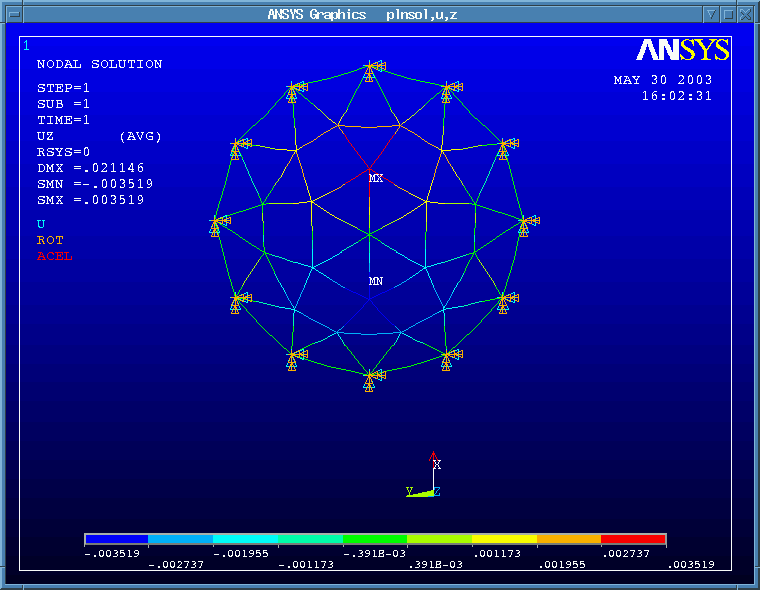Click positive legend value '.001955'

pos(562,565)
